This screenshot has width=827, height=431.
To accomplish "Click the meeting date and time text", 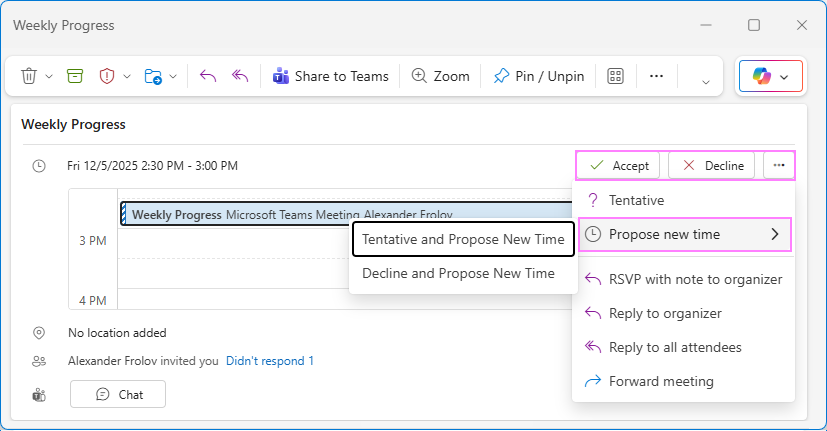I will coord(152,166).
